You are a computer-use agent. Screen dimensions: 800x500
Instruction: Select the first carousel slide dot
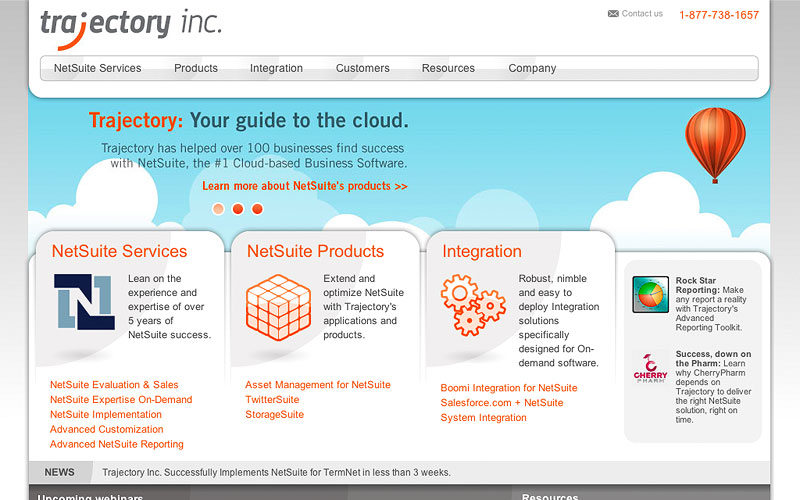[218, 209]
